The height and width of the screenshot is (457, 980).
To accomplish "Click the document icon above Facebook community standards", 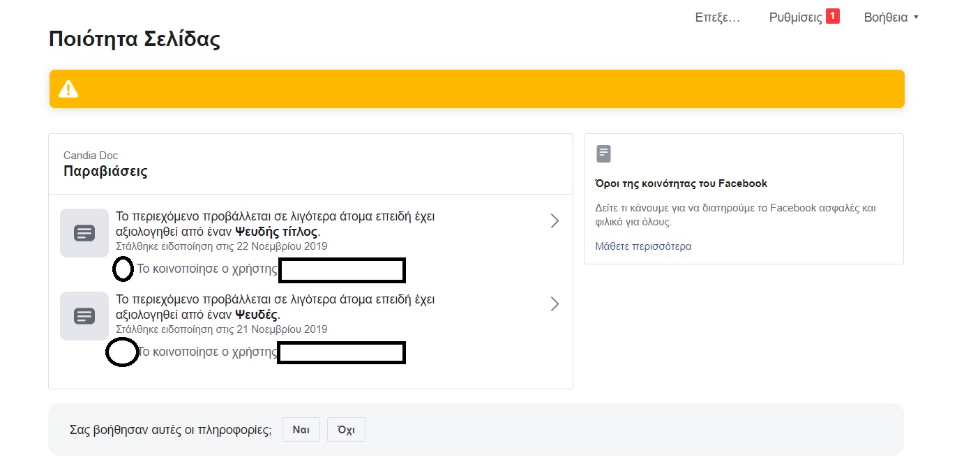I will [604, 154].
